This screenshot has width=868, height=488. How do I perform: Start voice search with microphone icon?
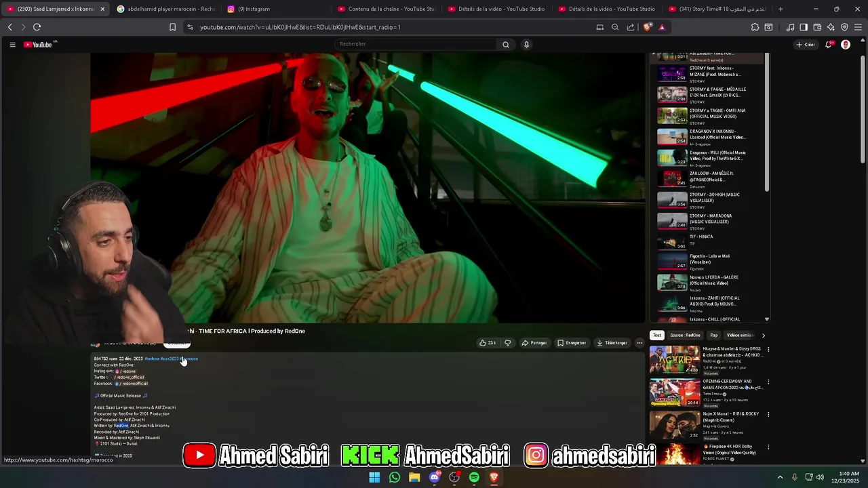click(x=526, y=45)
